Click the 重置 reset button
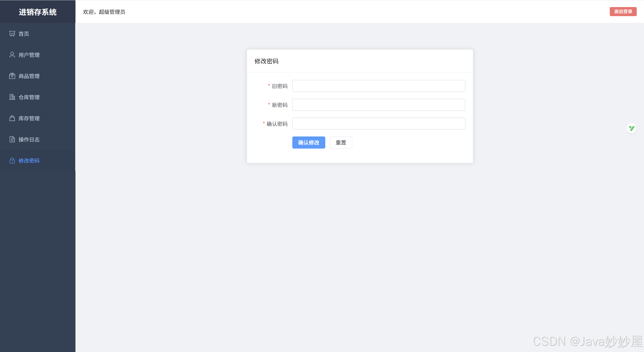 [x=341, y=143]
